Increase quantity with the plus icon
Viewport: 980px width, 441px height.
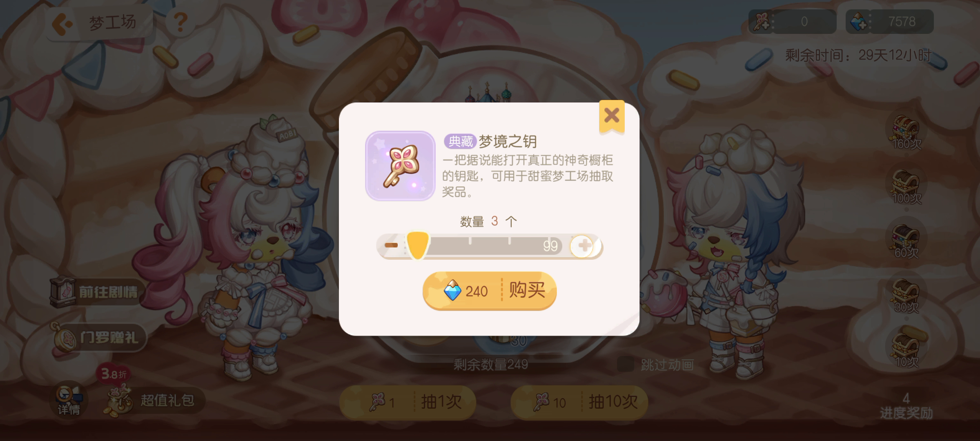(584, 246)
